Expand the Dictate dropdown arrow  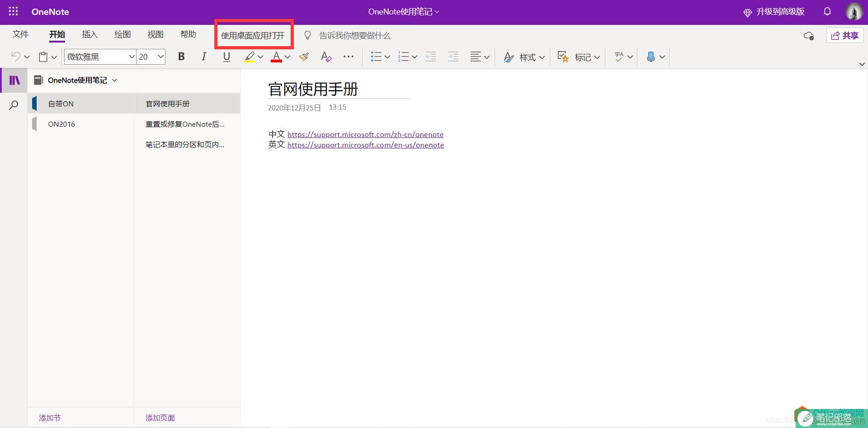click(x=662, y=57)
